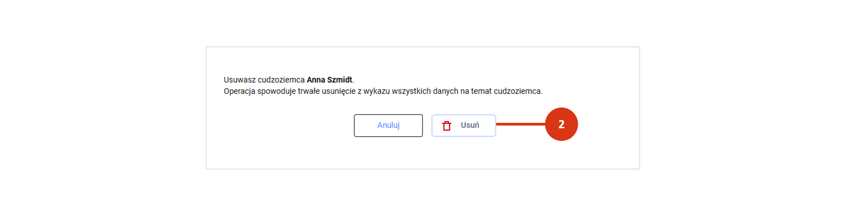Click the digit inside the red annotation marker
Image resolution: width=868 pixels, height=224 pixels.
point(561,124)
